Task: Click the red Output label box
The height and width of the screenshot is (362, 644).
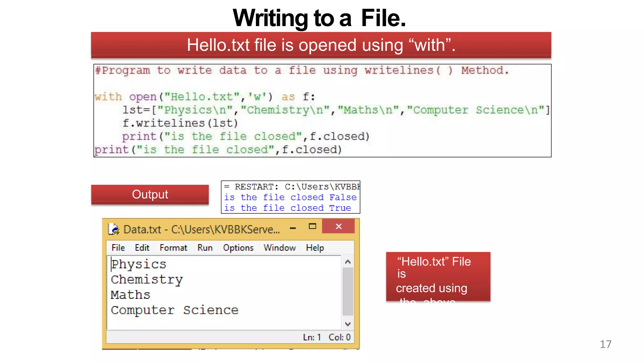Action: coord(150,195)
